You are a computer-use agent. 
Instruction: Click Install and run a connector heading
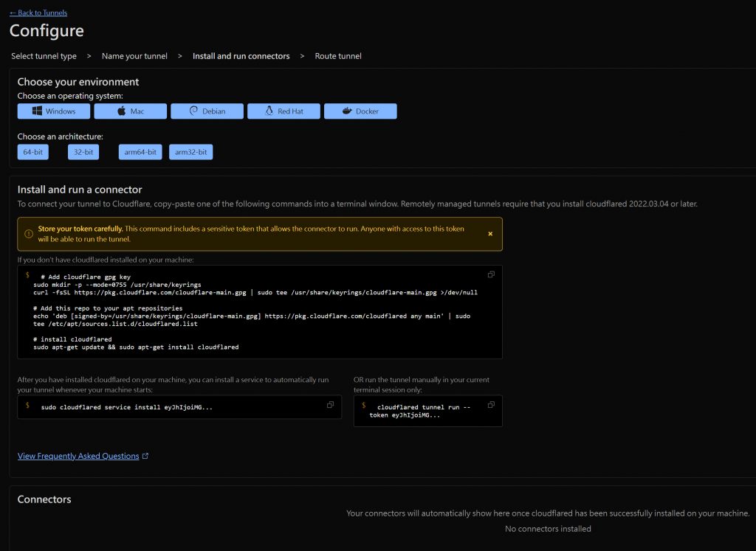click(80, 190)
